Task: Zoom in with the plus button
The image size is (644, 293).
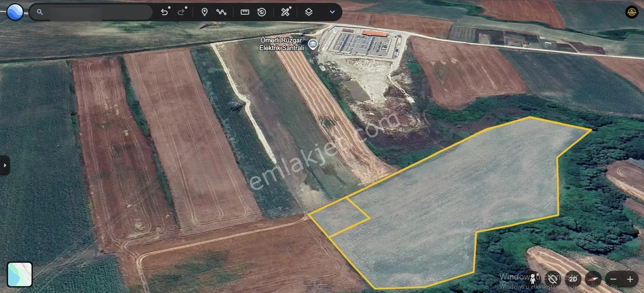Action: pos(630,279)
